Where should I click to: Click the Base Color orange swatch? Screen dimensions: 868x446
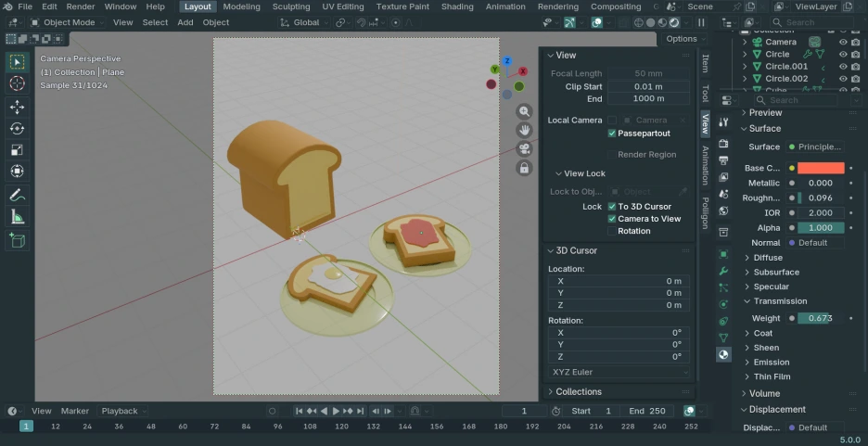coord(821,168)
